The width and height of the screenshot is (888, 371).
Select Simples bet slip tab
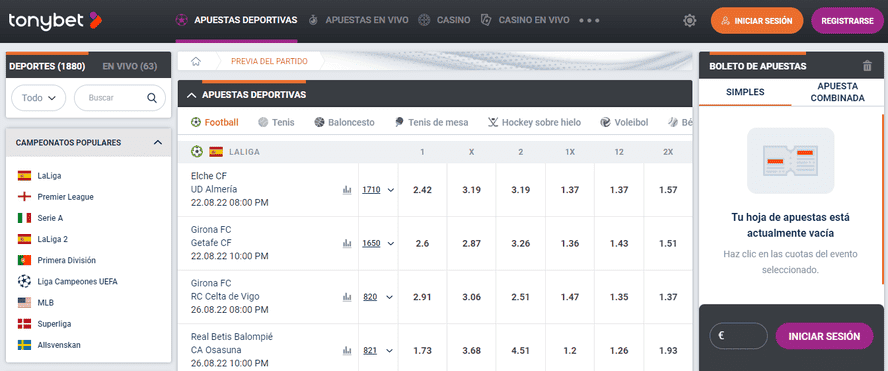click(x=745, y=92)
